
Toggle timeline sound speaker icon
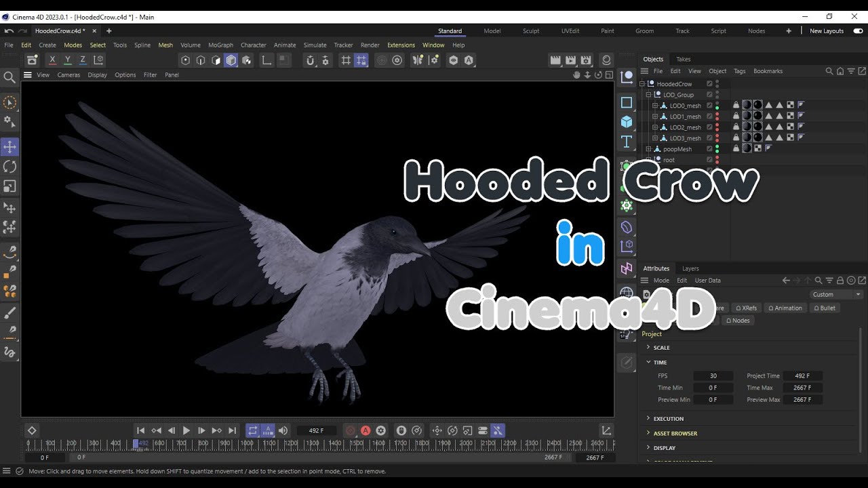[x=283, y=430]
